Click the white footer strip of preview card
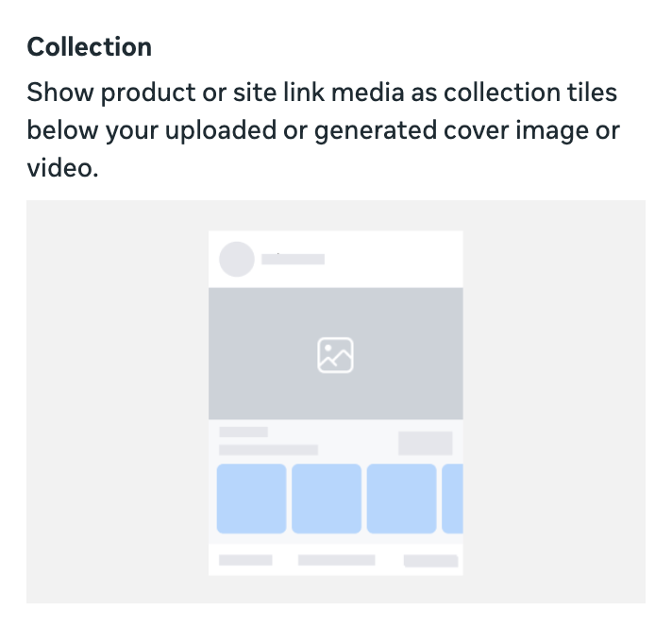Screen dimensions: 672x627 point(336,560)
